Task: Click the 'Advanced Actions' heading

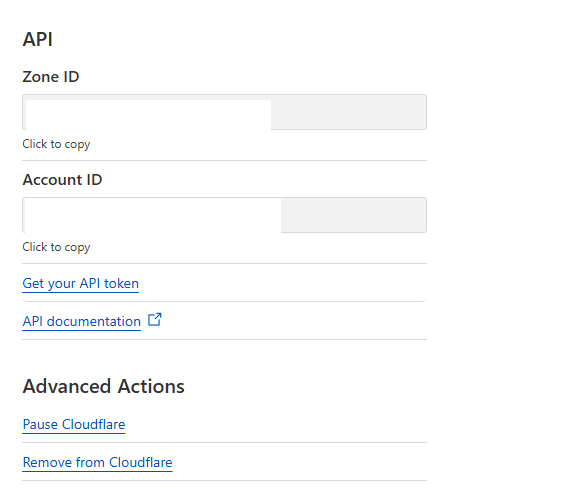Action: (104, 387)
